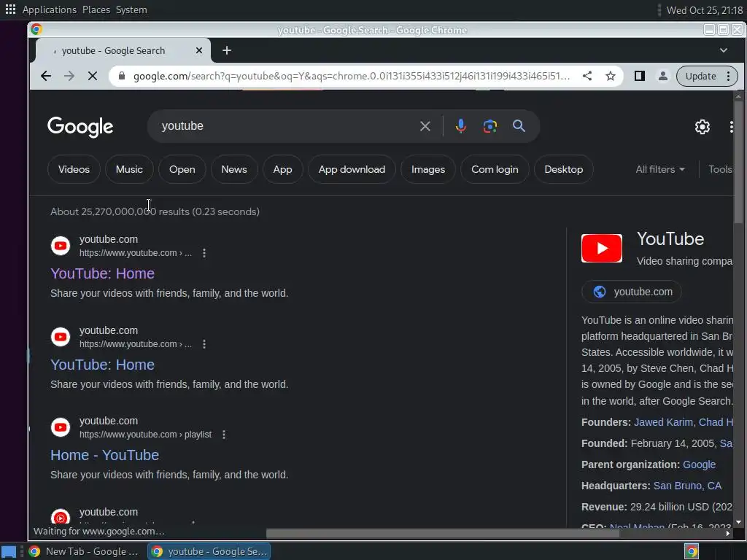Viewport: 747px width, 560px height.
Task: Click the About 25,270,000,000 results text
Action: (x=155, y=212)
